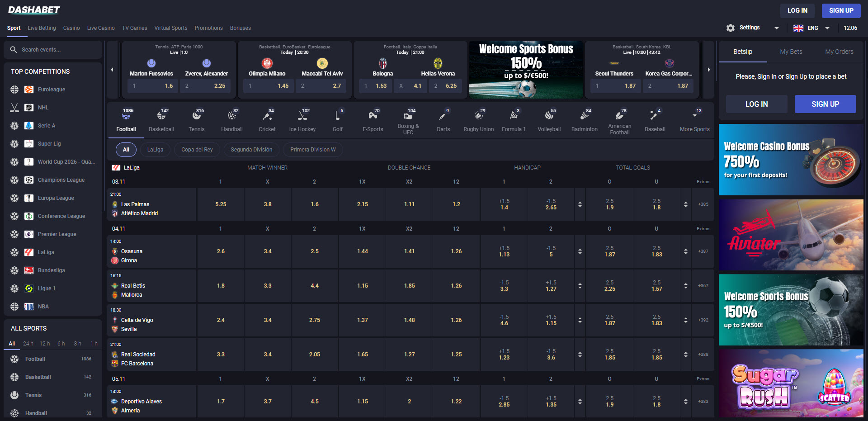Open Bundesliga in top competitions
The image size is (868, 421).
[52, 270]
